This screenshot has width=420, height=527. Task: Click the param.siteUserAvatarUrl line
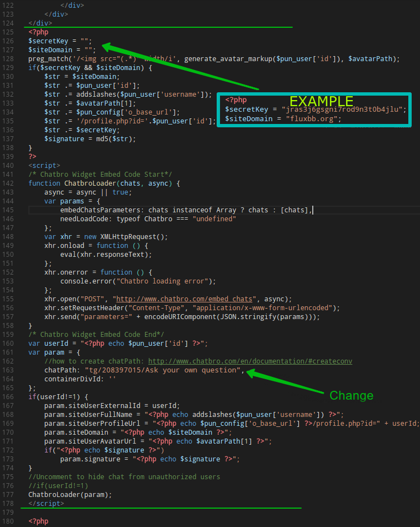tap(158, 441)
